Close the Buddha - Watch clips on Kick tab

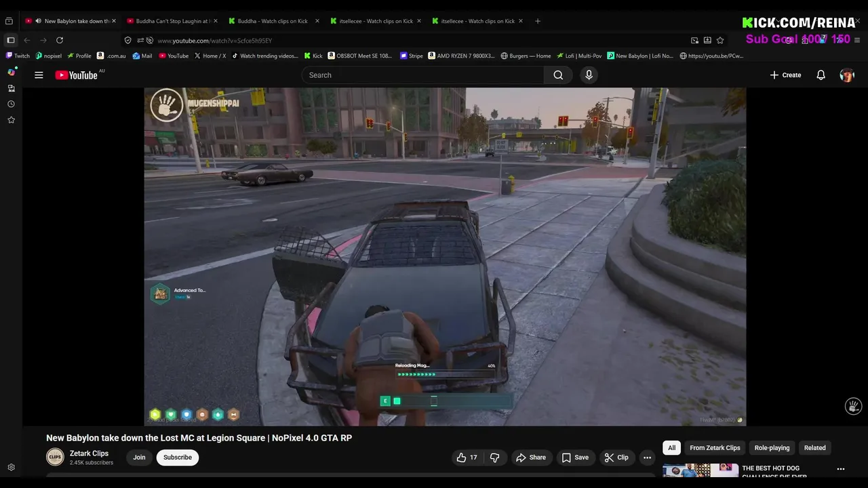coord(317,21)
